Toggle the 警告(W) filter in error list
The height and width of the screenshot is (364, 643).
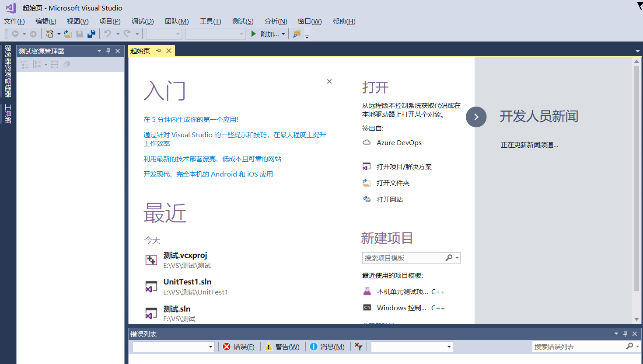click(x=282, y=347)
